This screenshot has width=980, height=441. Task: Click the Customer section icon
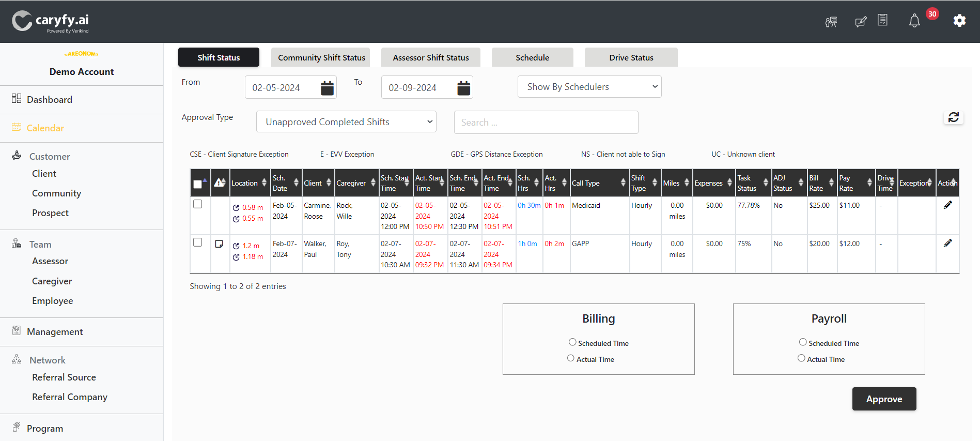[x=17, y=155]
